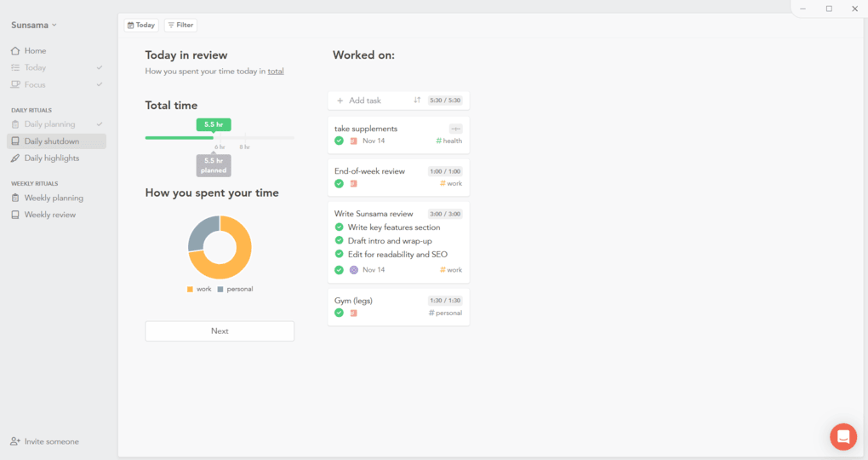Toggle the Draft intro and wrap-up subtask

(339, 241)
